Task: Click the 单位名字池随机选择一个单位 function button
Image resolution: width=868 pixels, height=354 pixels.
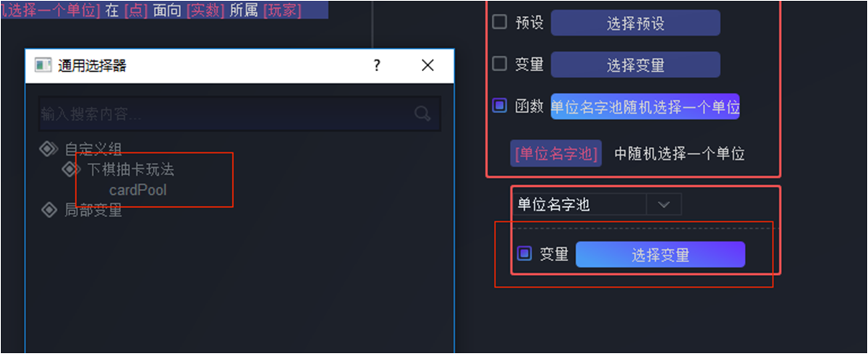Action: pyautogui.click(x=645, y=107)
